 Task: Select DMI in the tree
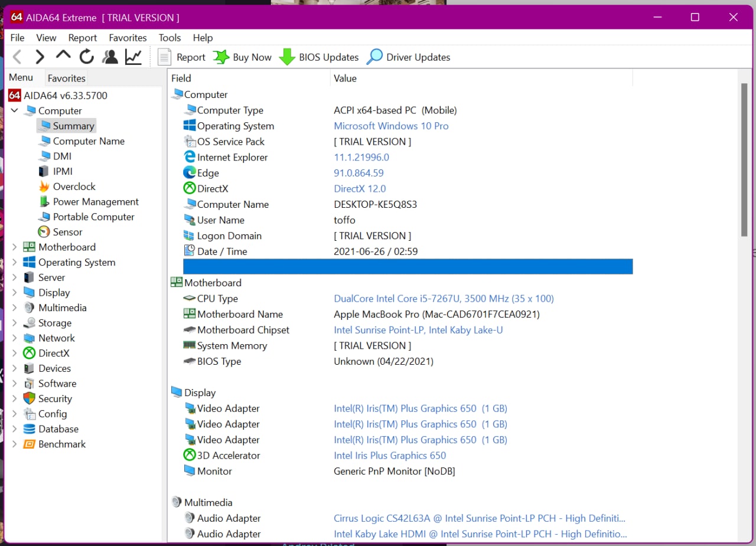click(x=55, y=156)
